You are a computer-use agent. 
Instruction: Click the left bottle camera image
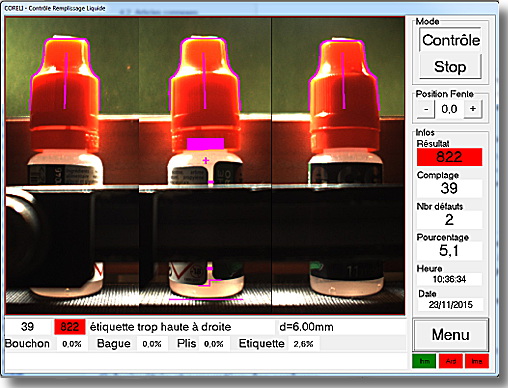72,166
